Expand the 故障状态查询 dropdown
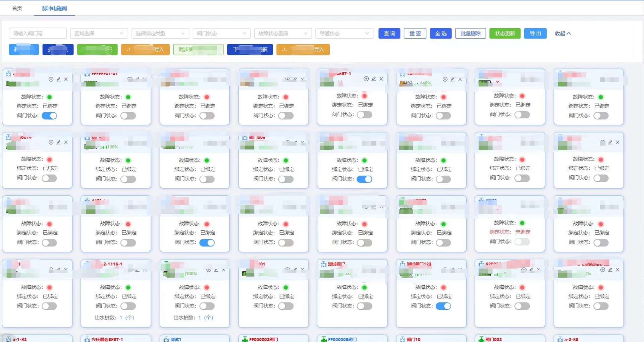 tap(283, 34)
